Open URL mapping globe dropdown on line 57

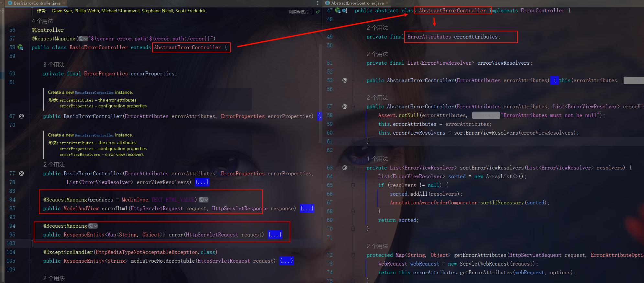click(83, 39)
